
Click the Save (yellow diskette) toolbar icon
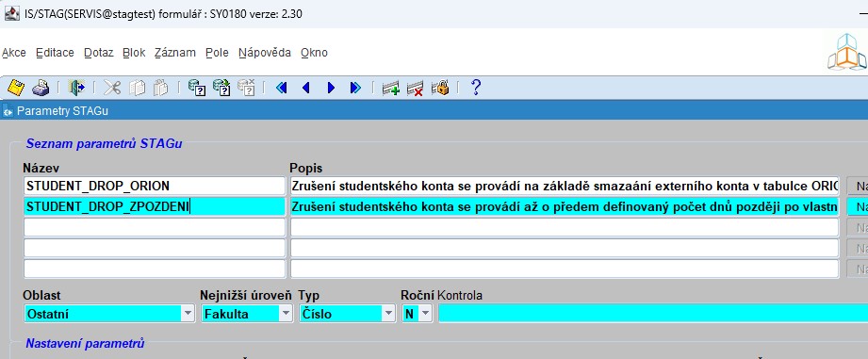[x=16, y=88]
